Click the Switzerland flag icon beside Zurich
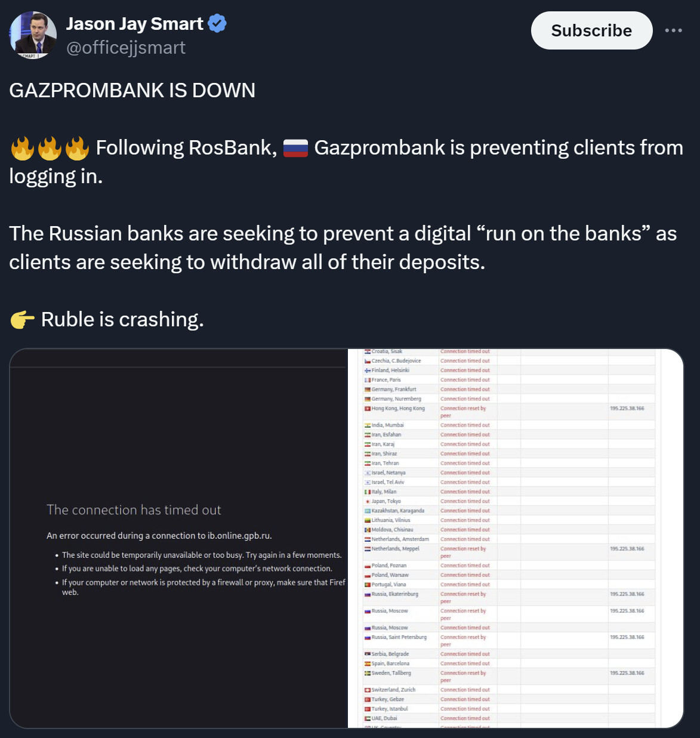This screenshot has width=700, height=738. [368, 690]
